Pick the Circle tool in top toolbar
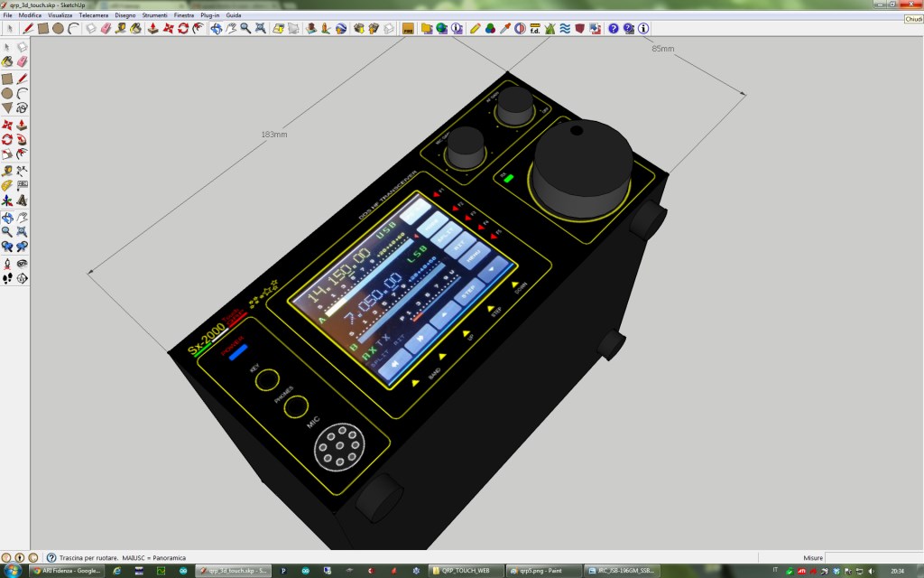The height and width of the screenshot is (578, 924). (58, 29)
